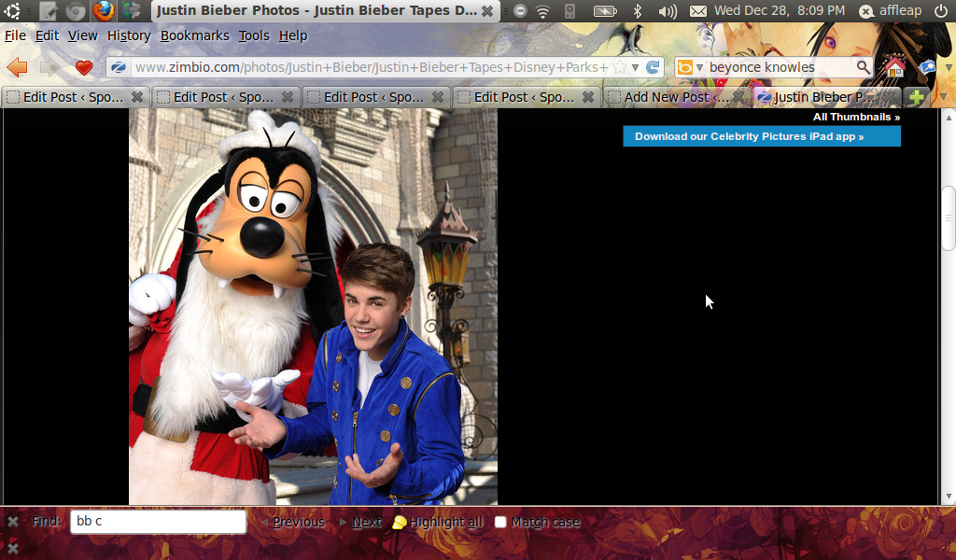Open the Bluetooth indicator
The height and width of the screenshot is (560, 956).
[637, 10]
